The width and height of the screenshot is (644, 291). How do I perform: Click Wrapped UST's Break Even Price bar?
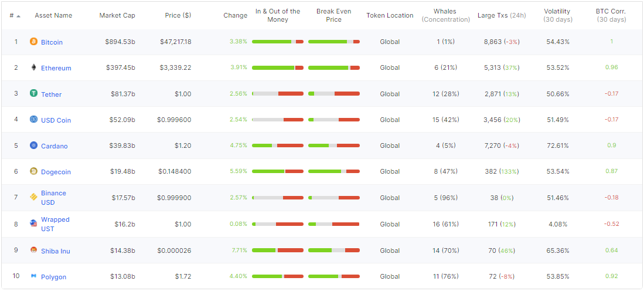pos(334,224)
